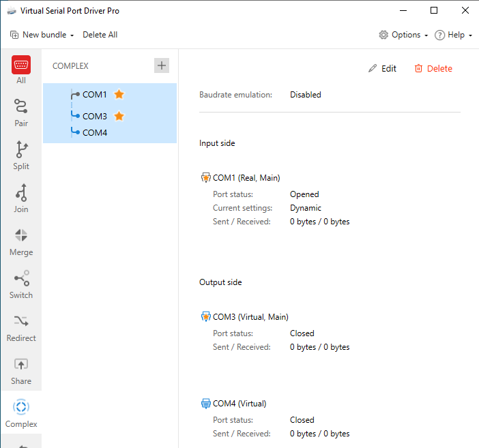Click COM1 Sent / Received bytes value
Image resolution: width=479 pixels, height=448 pixels.
point(319,222)
